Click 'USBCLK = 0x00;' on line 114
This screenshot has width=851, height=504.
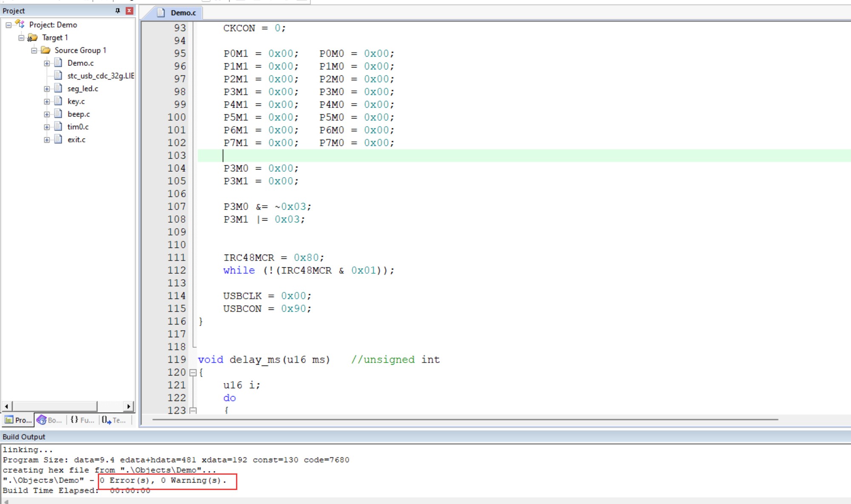(267, 296)
